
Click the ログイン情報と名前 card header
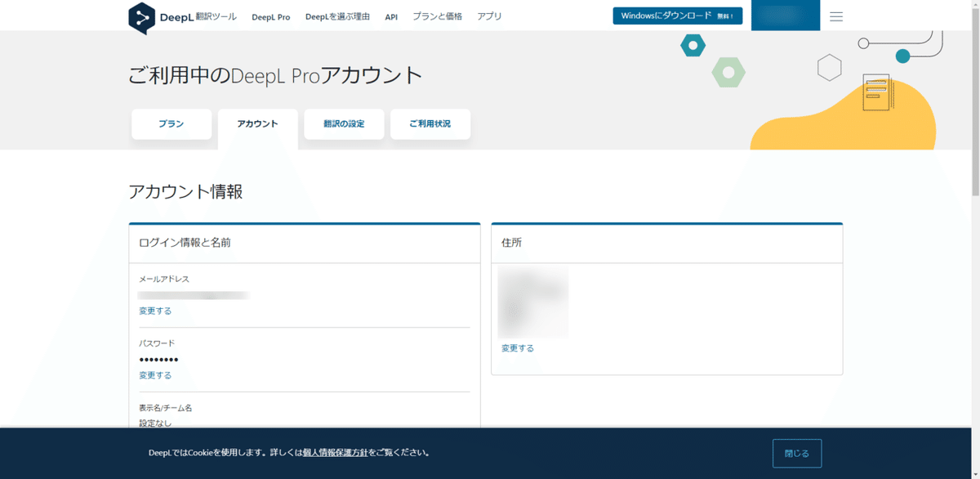(305, 243)
